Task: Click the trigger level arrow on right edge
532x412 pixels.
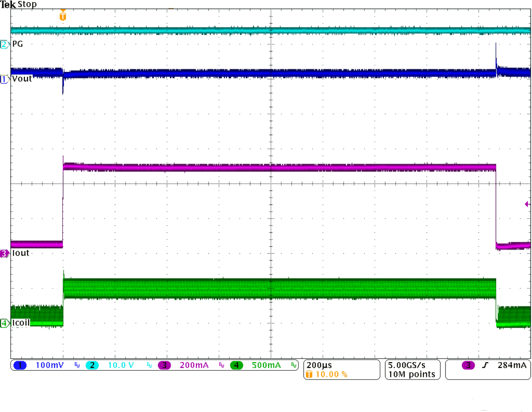Action: click(528, 204)
